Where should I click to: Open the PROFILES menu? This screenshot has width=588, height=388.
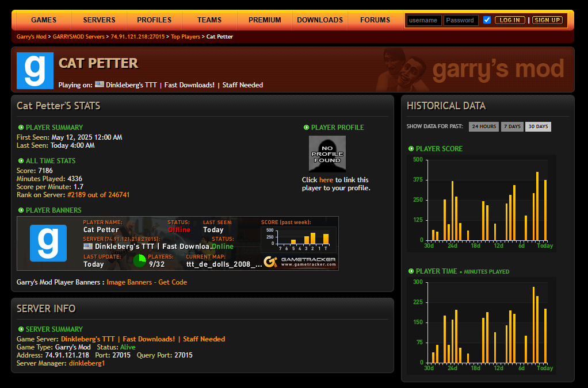(x=154, y=20)
